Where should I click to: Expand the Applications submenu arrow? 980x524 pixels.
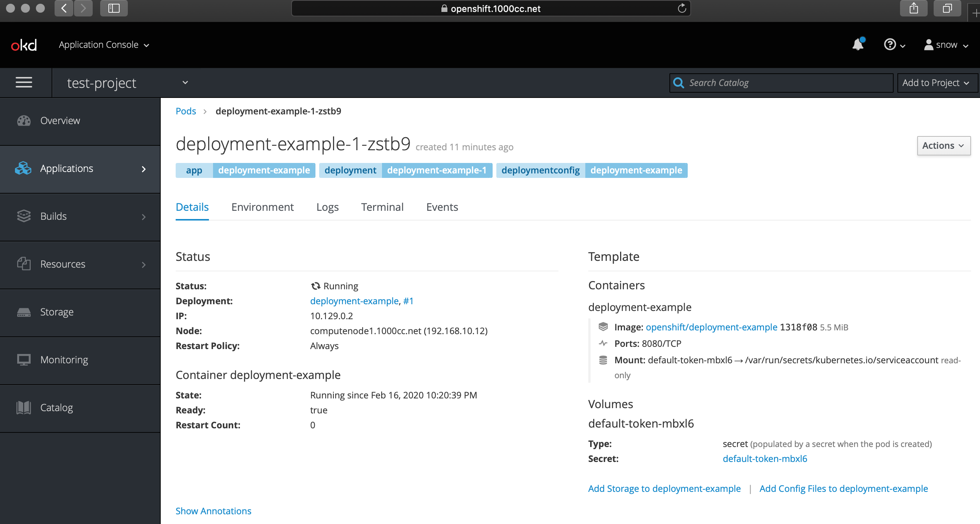[144, 169]
